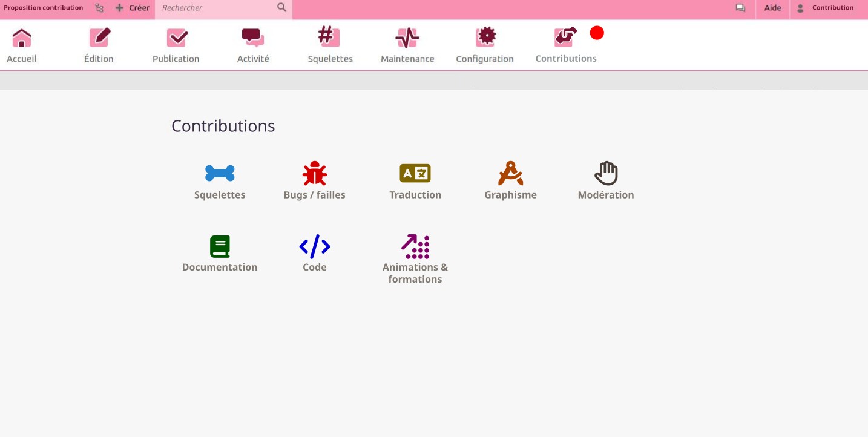The image size is (868, 437).
Task: Open the Traduction language icon
Action: click(415, 174)
